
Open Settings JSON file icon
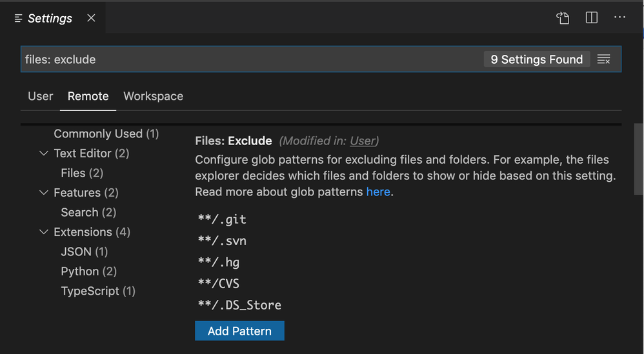click(563, 18)
